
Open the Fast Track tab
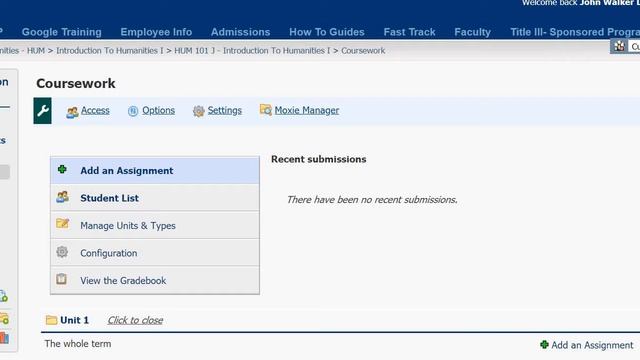tap(409, 32)
